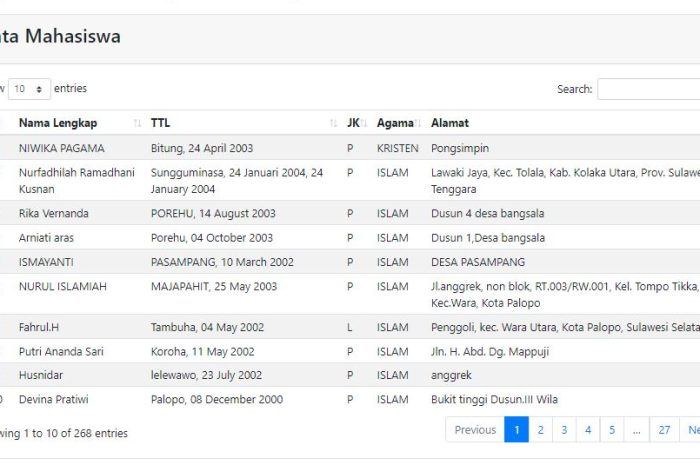
Task: Click address Dusun 1,Desa bangsala
Action: [x=488, y=238]
